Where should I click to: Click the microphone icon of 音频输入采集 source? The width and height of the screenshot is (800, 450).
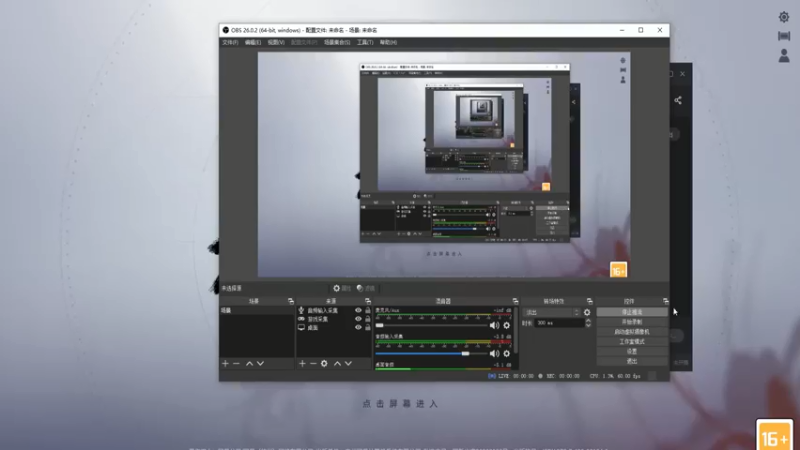pos(301,310)
